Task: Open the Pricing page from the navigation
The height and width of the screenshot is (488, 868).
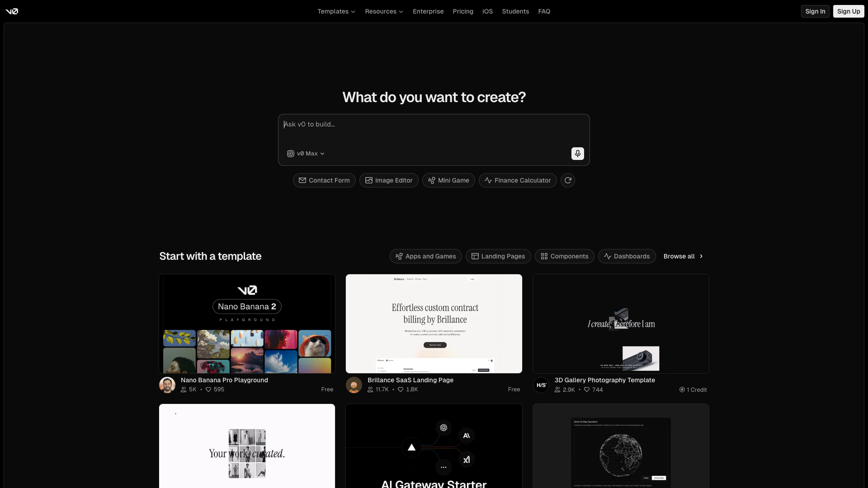Action: coord(462,11)
